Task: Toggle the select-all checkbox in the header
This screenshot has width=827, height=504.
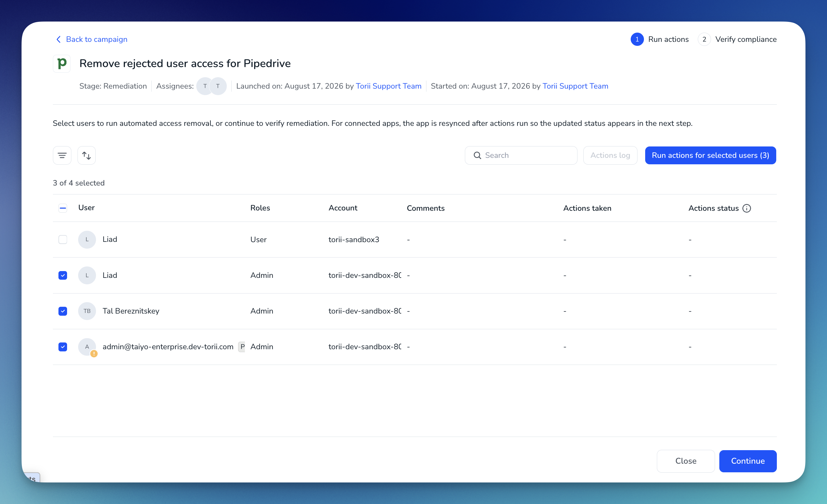Action: (63, 208)
